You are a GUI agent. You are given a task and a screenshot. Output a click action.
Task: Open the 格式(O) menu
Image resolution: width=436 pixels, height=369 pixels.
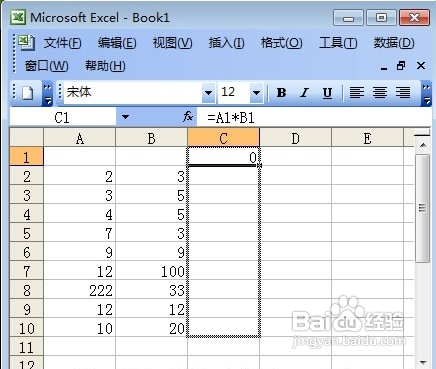[x=282, y=43]
